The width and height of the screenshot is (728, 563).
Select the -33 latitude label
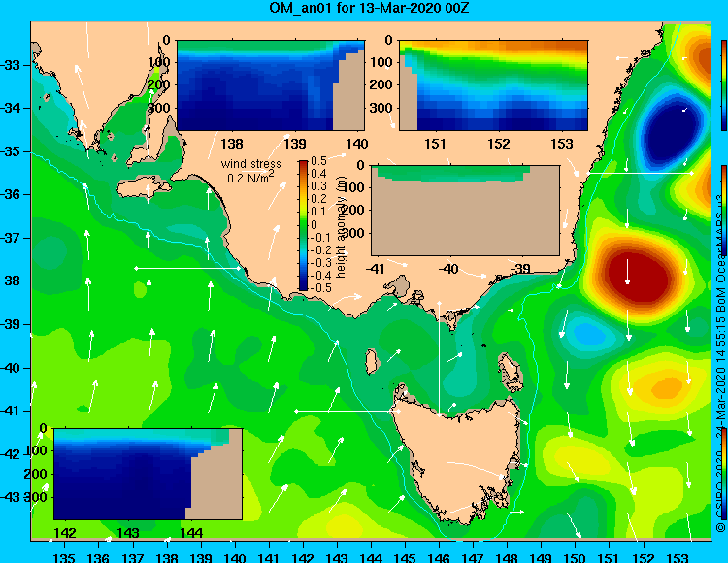(11, 65)
